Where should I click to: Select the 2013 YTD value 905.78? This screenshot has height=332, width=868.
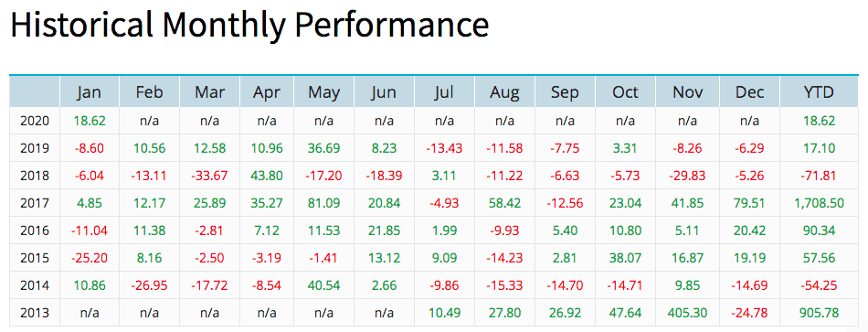[818, 313]
